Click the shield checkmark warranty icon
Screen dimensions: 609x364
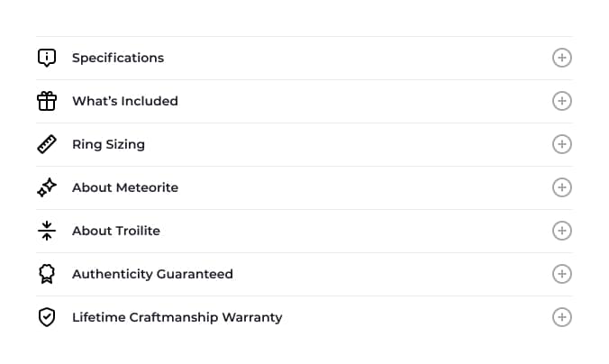click(47, 317)
